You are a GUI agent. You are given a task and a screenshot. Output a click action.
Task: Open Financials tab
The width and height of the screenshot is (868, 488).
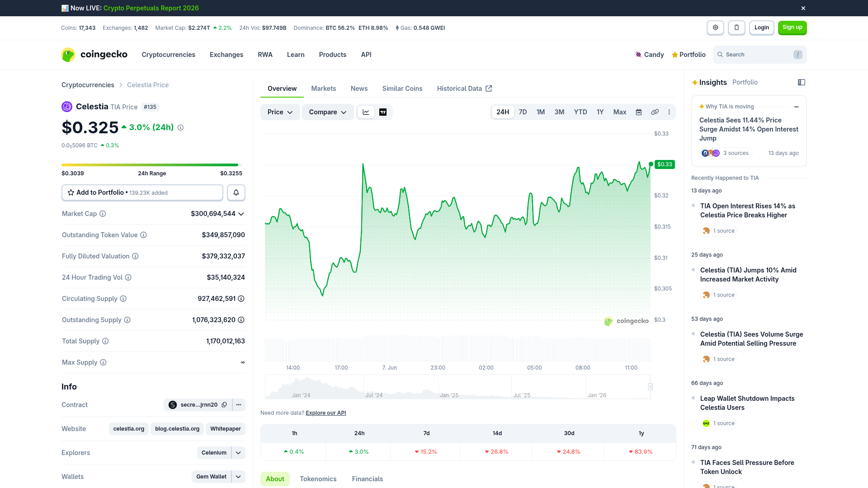[x=368, y=479]
